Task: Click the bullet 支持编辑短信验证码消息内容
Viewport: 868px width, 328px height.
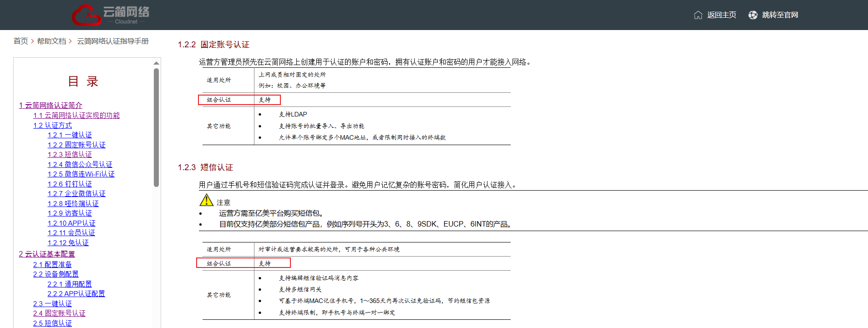Action: click(319, 278)
